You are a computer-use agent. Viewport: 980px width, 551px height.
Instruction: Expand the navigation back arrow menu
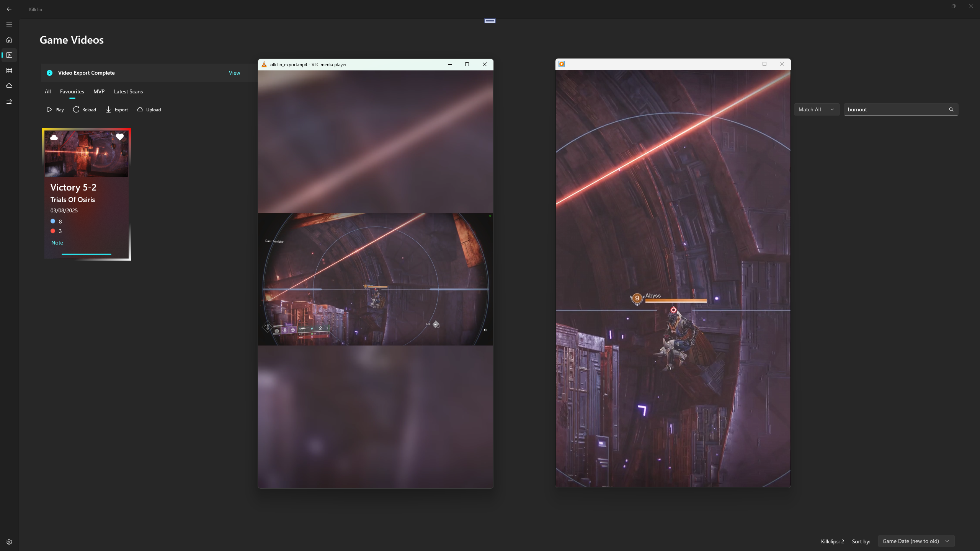[x=9, y=9]
